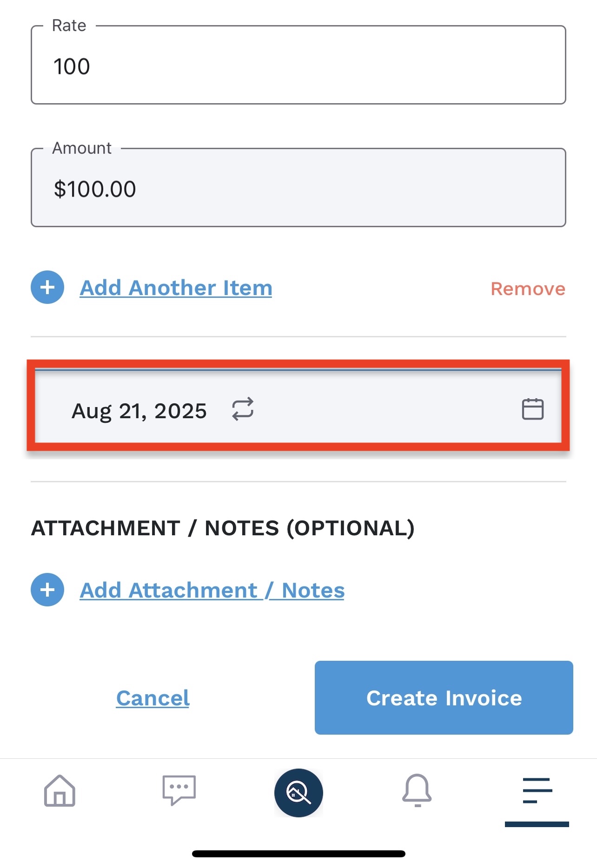Tap the plus icon beside Add Attachment / Notes
Screen dimensions: 597x868
pyautogui.click(x=47, y=590)
